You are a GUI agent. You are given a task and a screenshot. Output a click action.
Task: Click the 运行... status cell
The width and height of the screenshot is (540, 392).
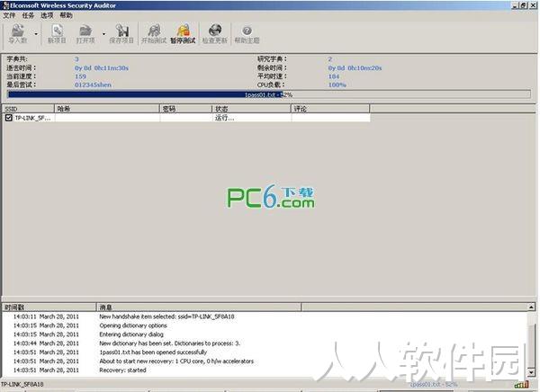tap(224, 118)
